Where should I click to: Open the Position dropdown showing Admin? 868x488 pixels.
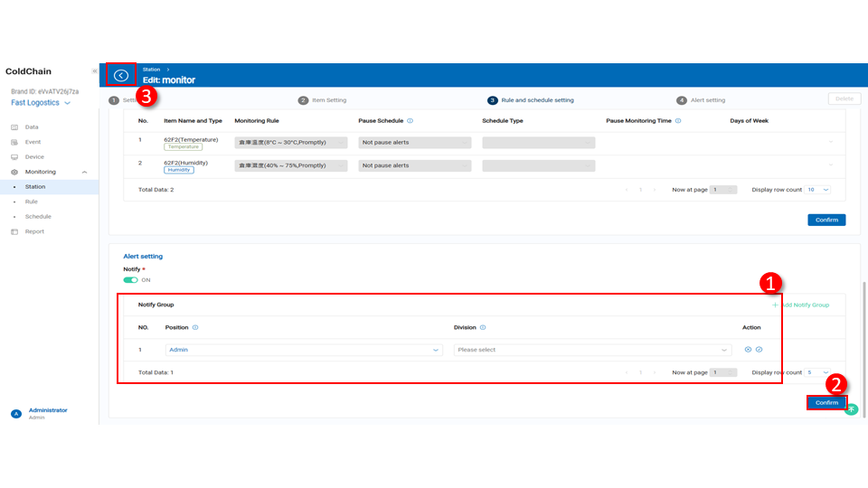304,350
